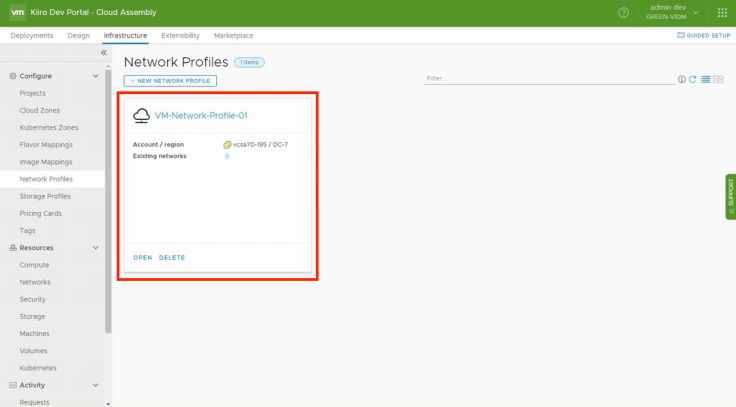This screenshot has height=407, width=736.
Task: Select the Infrastructure tab
Action: point(125,36)
